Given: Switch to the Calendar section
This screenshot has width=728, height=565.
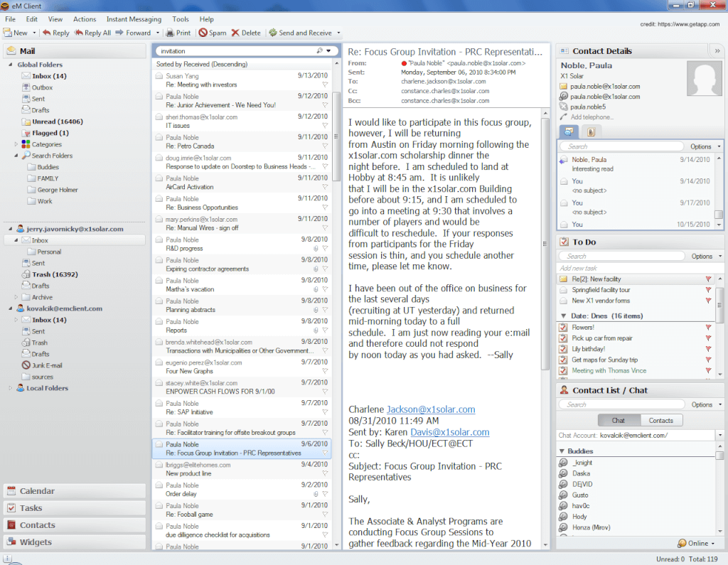Looking at the screenshot, I should click(75, 490).
